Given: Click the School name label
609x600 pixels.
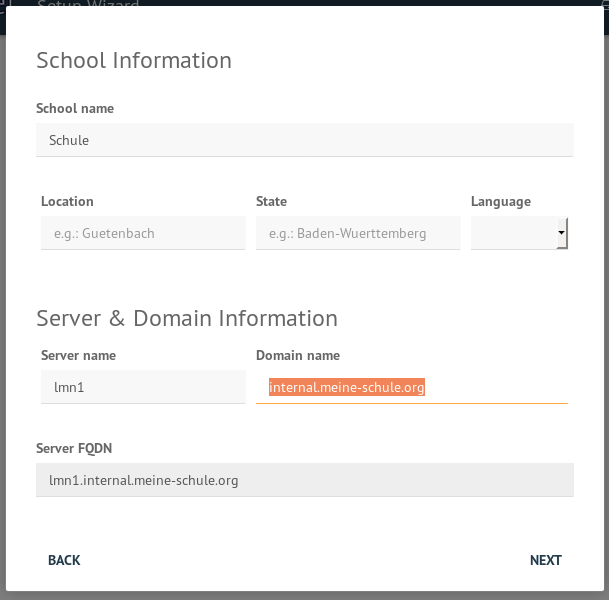Looking at the screenshot, I should 75,108.
